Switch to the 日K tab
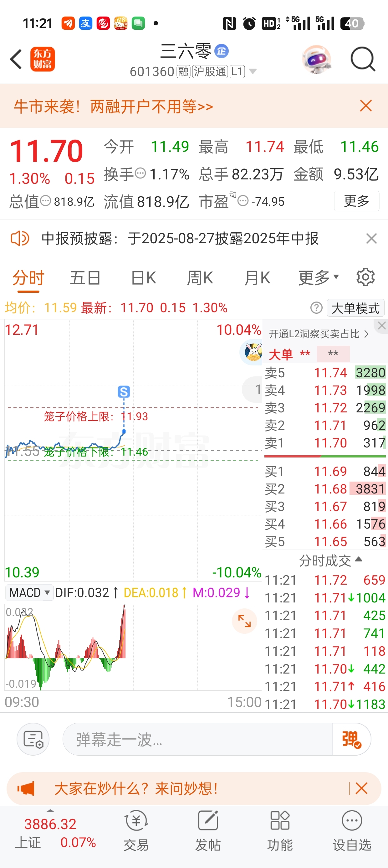This screenshot has width=388, height=868. point(144,278)
